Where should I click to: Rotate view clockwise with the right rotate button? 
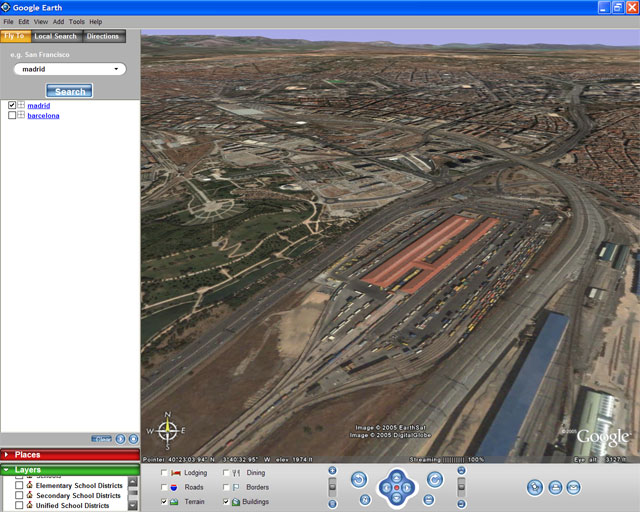coord(435,480)
